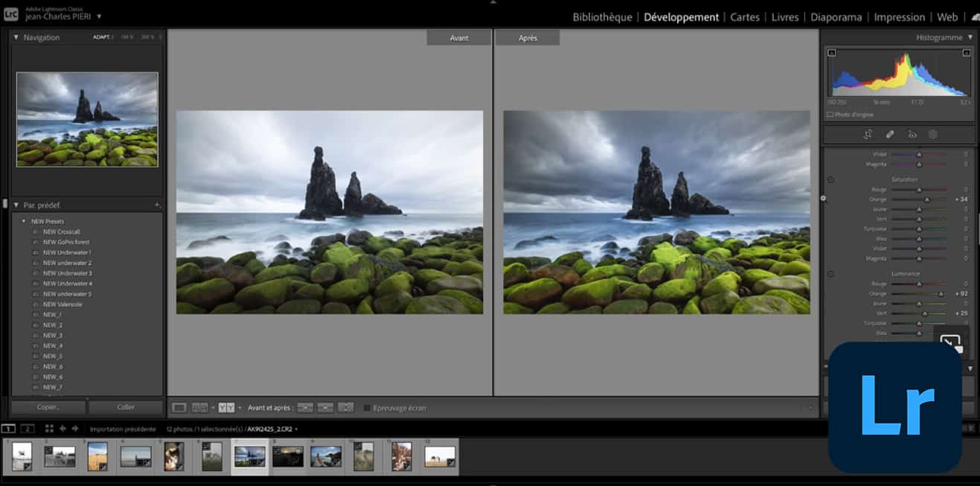Adjust the Vert luminance slider
The height and width of the screenshot is (486, 980).
point(925,313)
